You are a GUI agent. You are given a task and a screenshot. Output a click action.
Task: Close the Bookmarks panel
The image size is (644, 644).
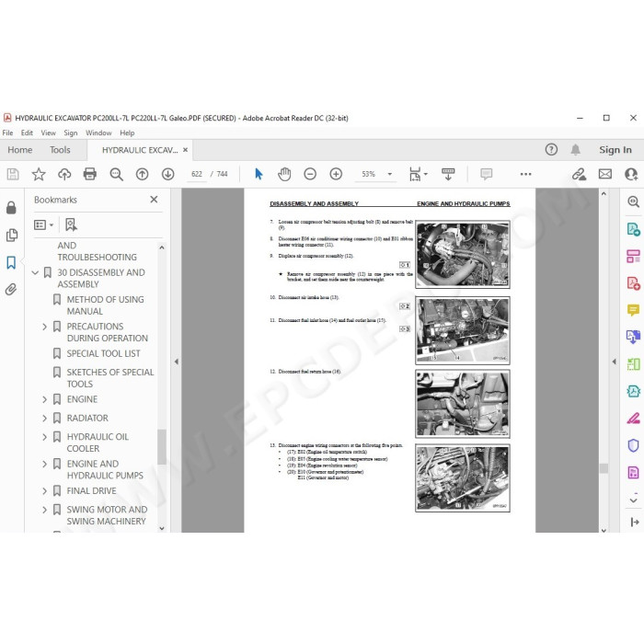[154, 200]
